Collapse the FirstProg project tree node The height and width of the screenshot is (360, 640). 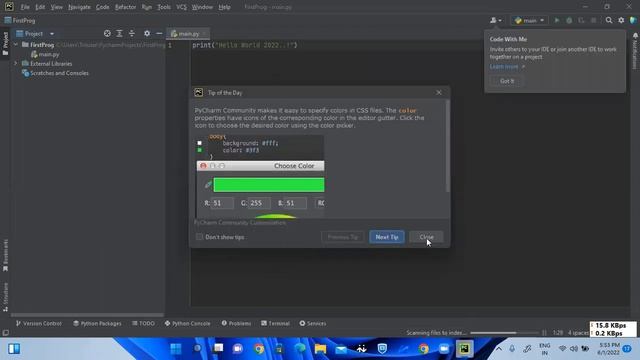coord(16,44)
